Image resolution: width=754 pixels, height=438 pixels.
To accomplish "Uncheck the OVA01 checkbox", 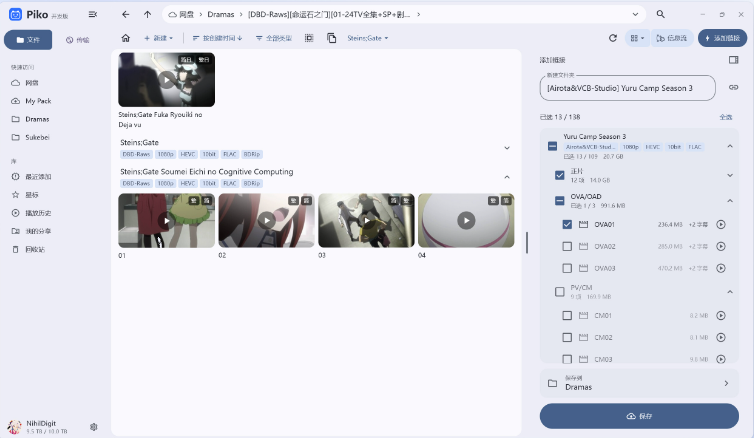I will click(x=567, y=225).
